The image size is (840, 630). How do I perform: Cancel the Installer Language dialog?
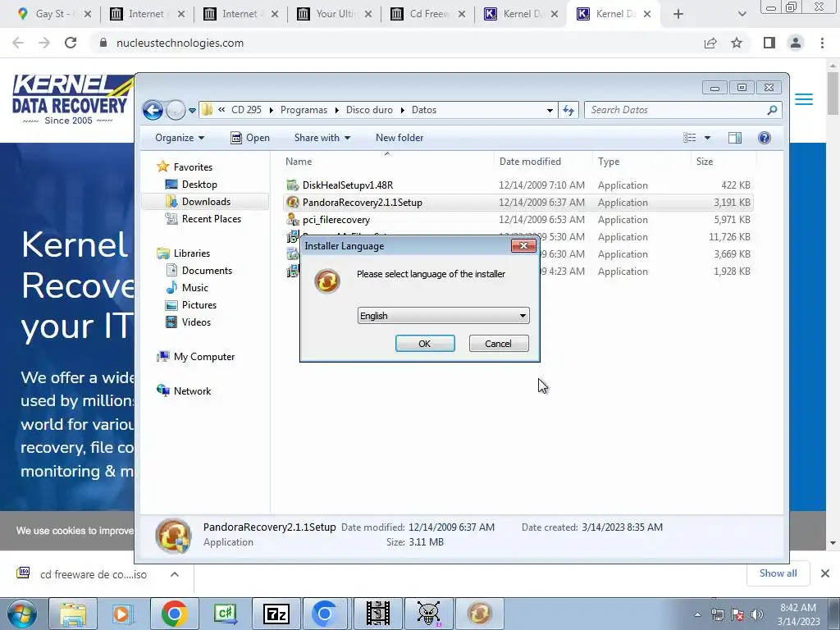498,344
